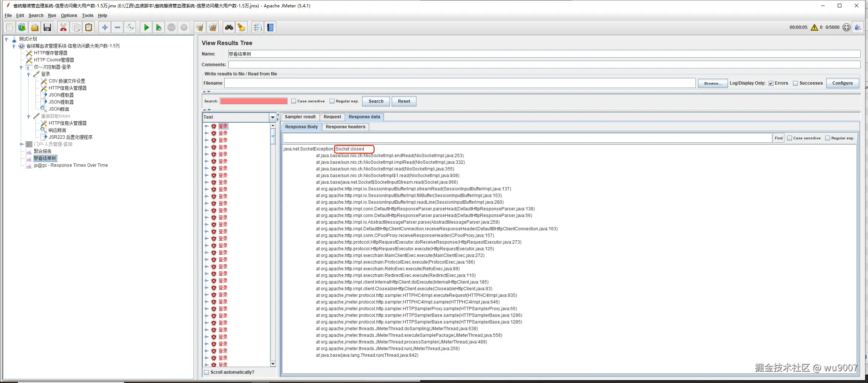
Task: Click the Toggle enable/disable toolbar icon
Action: (130, 27)
